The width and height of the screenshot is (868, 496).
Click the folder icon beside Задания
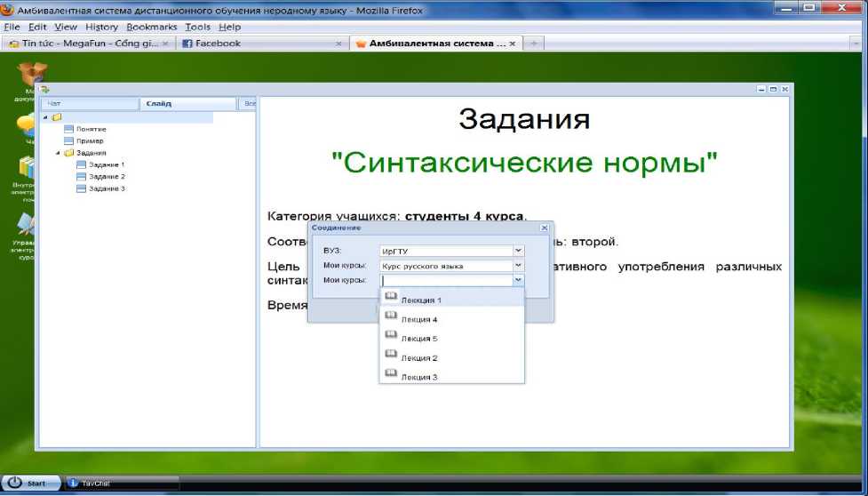69,153
